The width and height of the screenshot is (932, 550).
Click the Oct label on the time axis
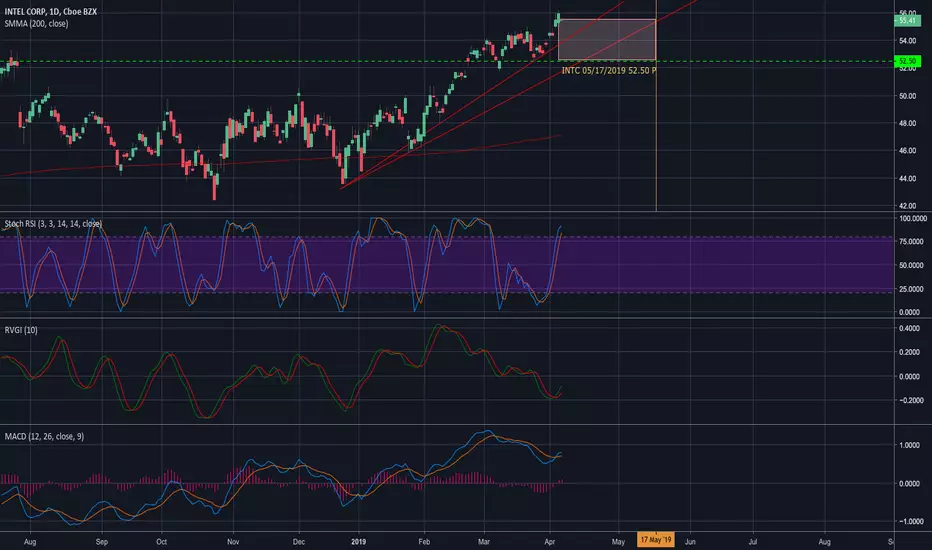tap(161, 542)
